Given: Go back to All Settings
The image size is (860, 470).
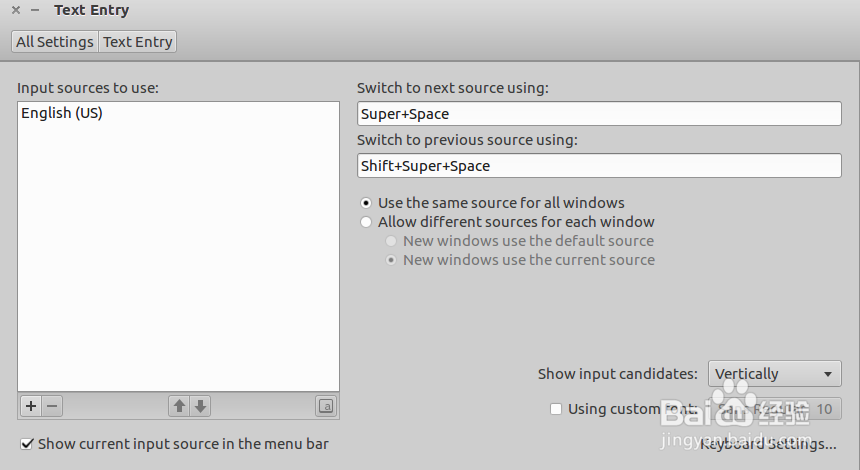Looking at the screenshot, I should (x=55, y=42).
